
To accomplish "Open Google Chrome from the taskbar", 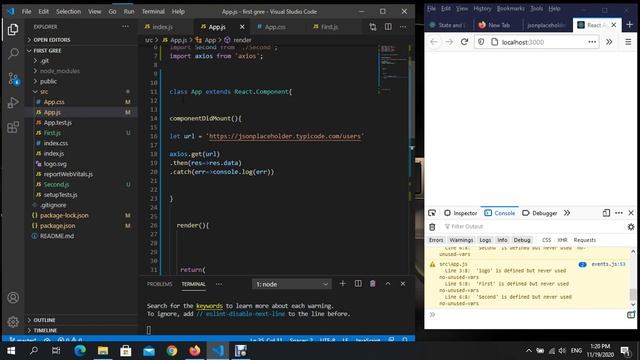I will point(172,351).
